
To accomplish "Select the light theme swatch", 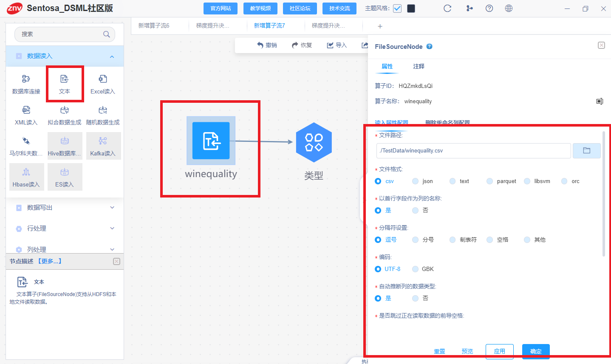I will pos(397,8).
